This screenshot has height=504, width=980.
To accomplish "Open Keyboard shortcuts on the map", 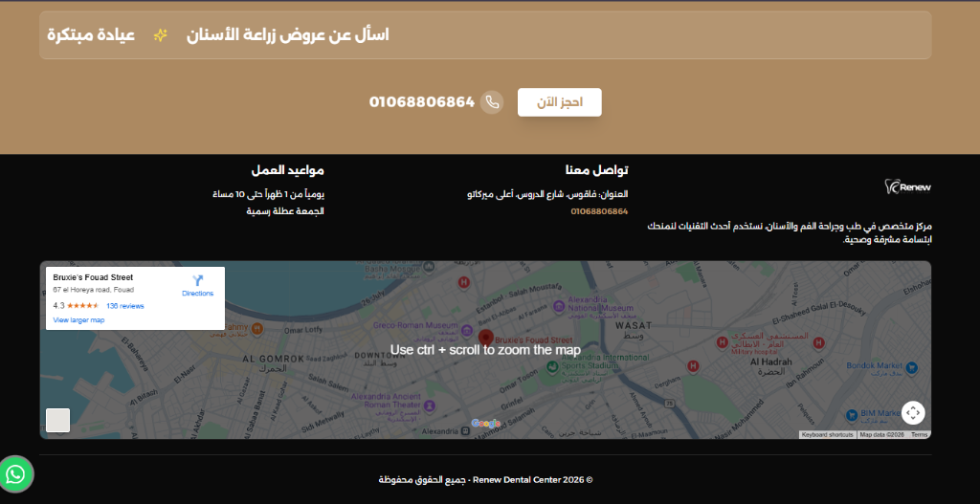I will [x=828, y=435].
